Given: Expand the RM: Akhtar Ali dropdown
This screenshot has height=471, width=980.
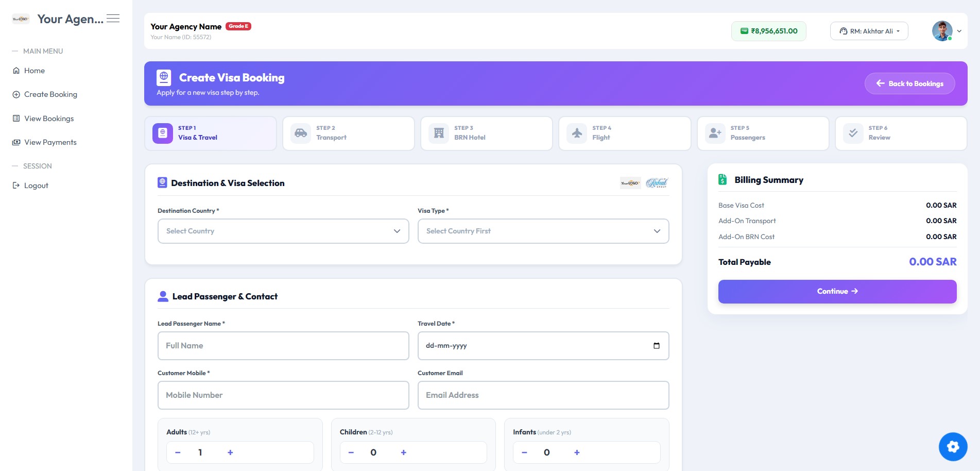Looking at the screenshot, I should pyautogui.click(x=869, y=31).
